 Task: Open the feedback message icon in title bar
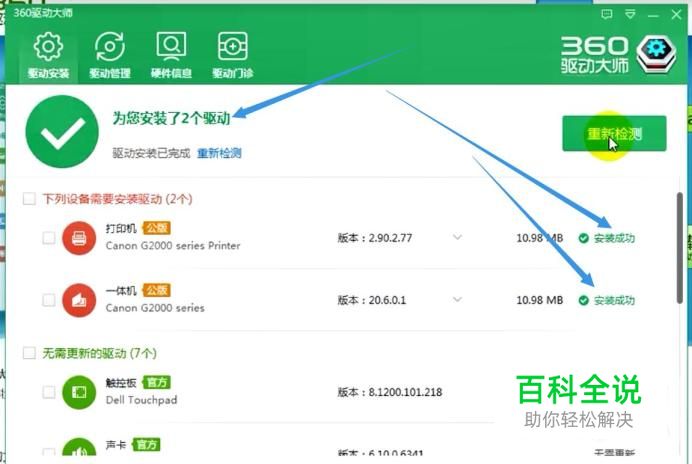[x=607, y=15]
